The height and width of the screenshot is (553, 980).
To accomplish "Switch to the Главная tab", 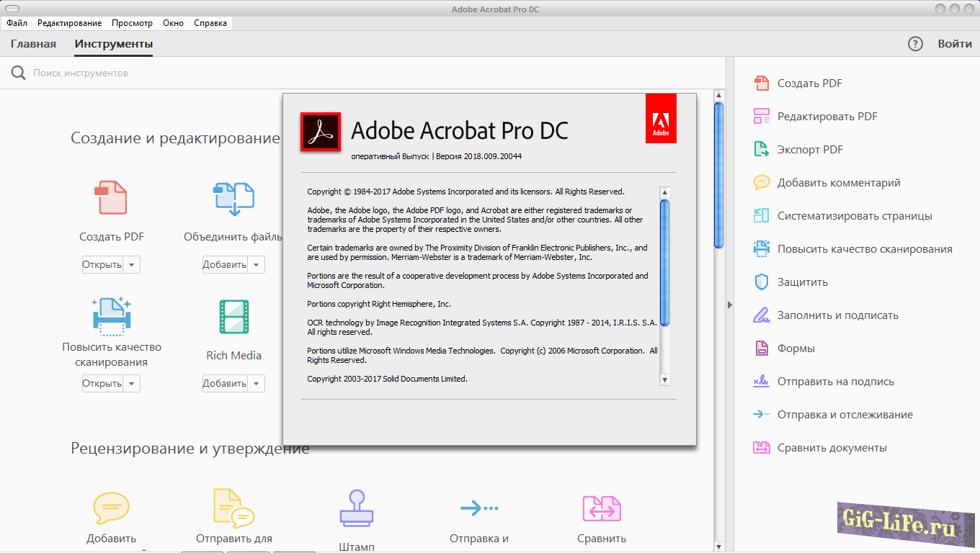I will pos(33,44).
